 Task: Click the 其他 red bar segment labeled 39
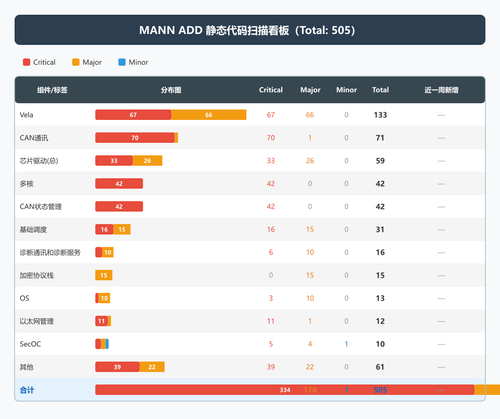[117, 367]
